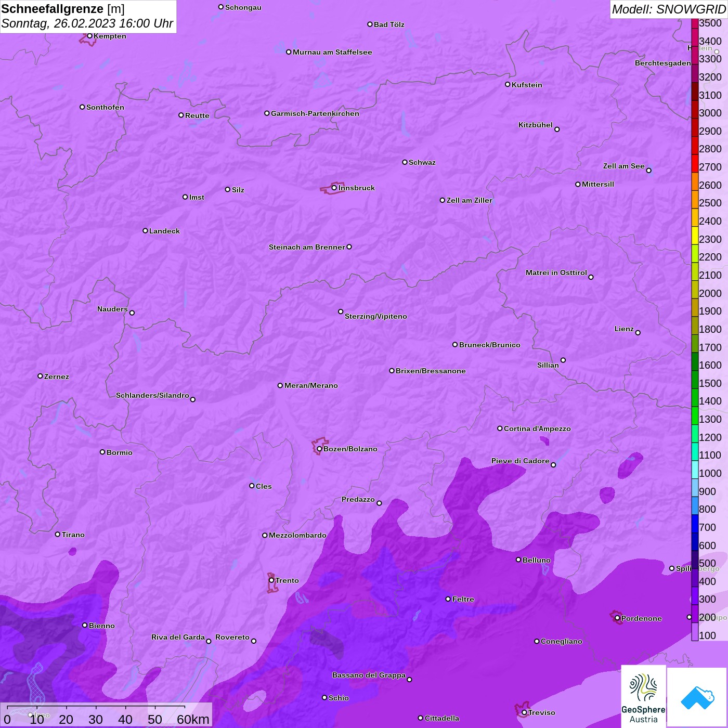Select the 700 m blue legend swatch
The width and height of the screenshot is (728, 728).
pos(695,524)
